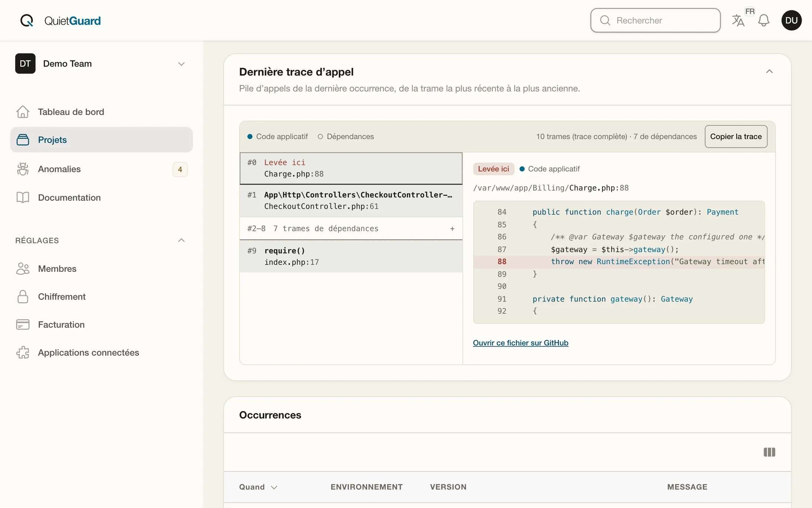
Task: Click the Tableau de bord home icon
Action: point(23,112)
